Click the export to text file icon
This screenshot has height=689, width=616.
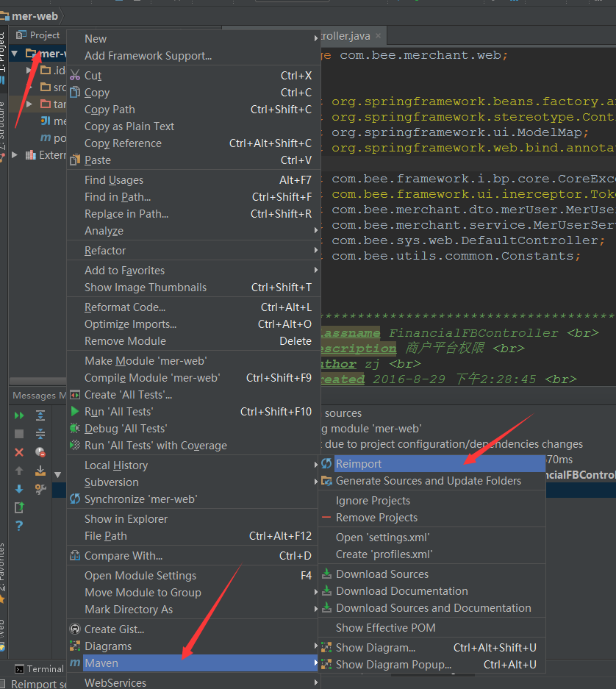tap(19, 507)
